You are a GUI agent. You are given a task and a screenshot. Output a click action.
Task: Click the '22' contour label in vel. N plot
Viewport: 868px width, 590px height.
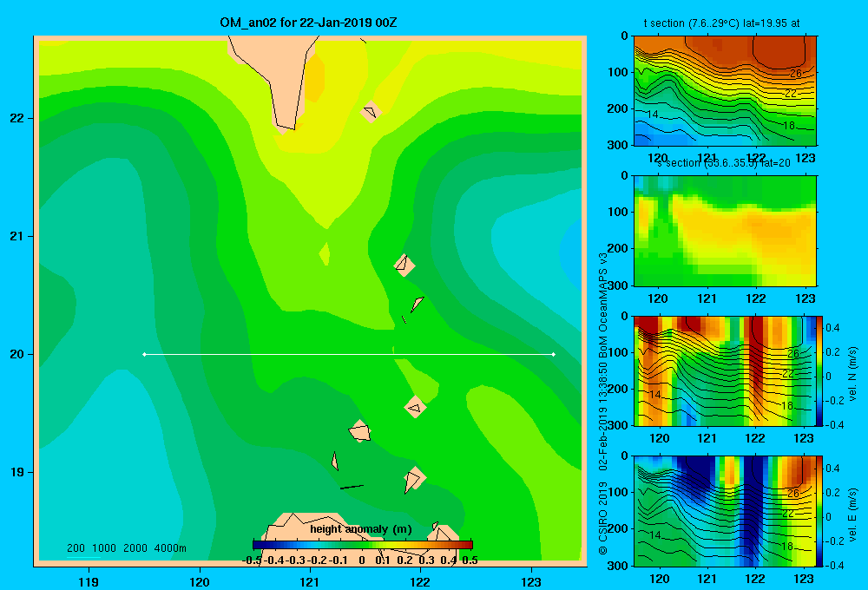point(788,374)
